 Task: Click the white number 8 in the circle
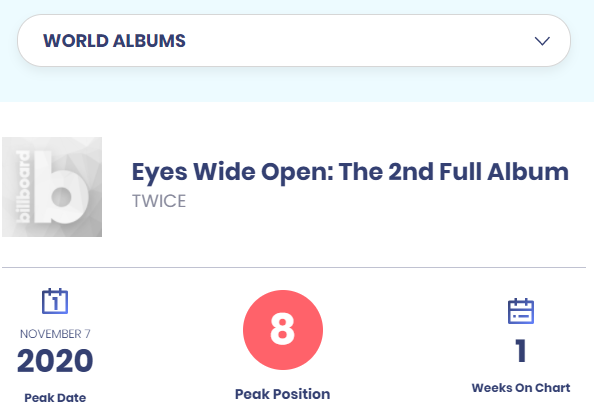coord(283,329)
